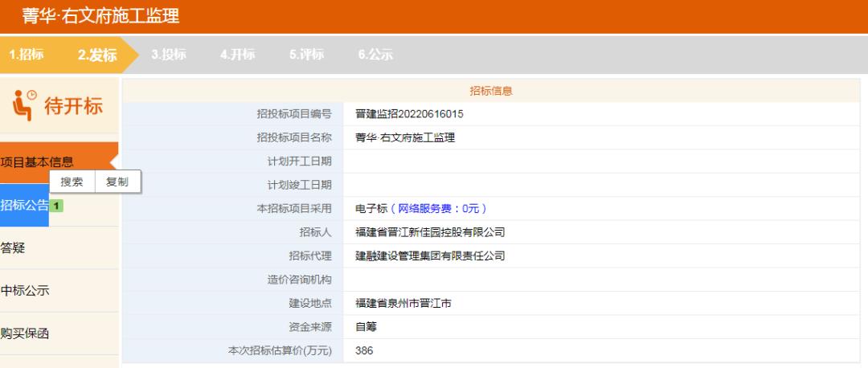Open 招标公告 in the sidebar

point(24,206)
